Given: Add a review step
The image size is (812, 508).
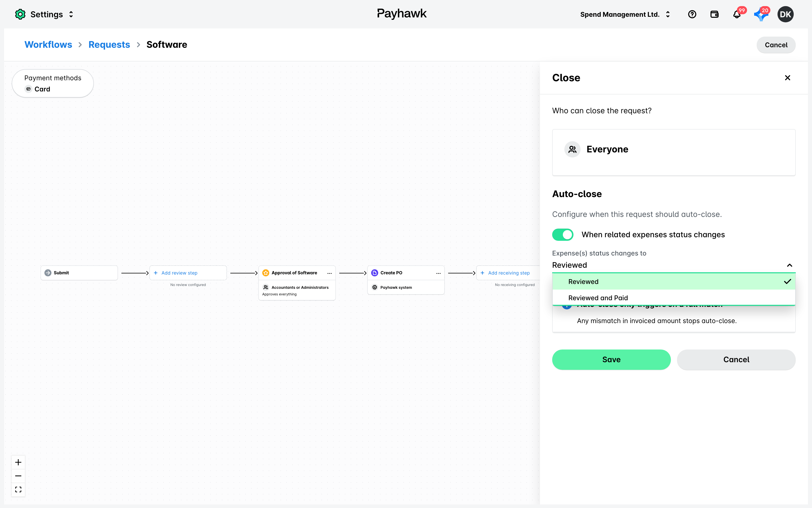Looking at the screenshot, I should tap(188, 273).
